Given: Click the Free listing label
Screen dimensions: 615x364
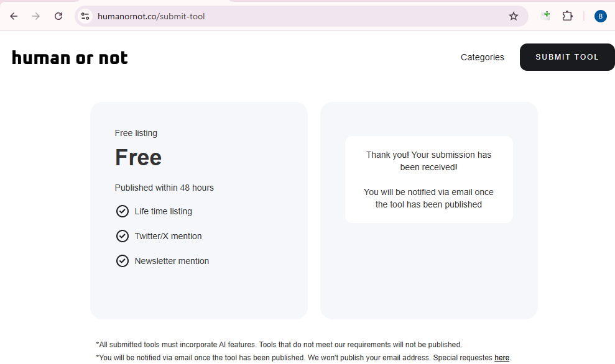Looking at the screenshot, I should 136,133.
